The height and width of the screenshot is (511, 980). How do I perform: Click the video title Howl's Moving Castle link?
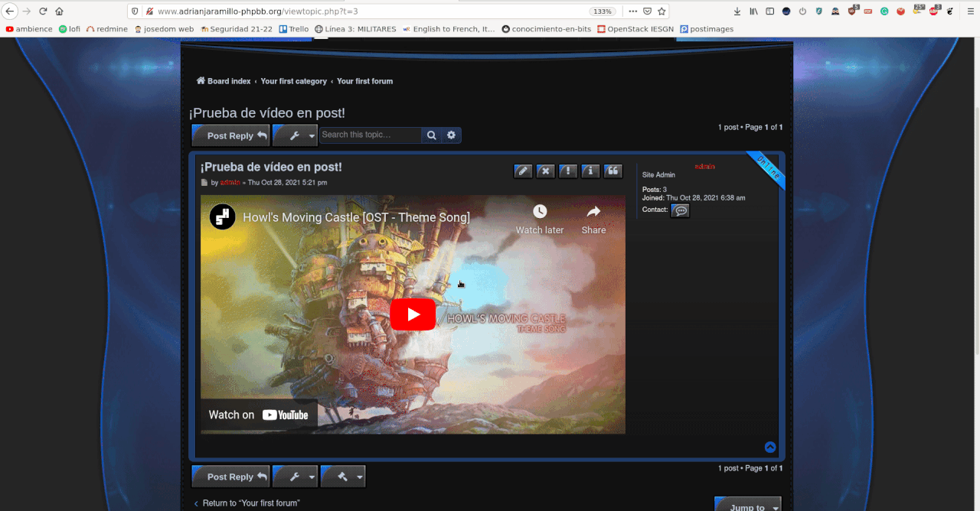click(356, 217)
